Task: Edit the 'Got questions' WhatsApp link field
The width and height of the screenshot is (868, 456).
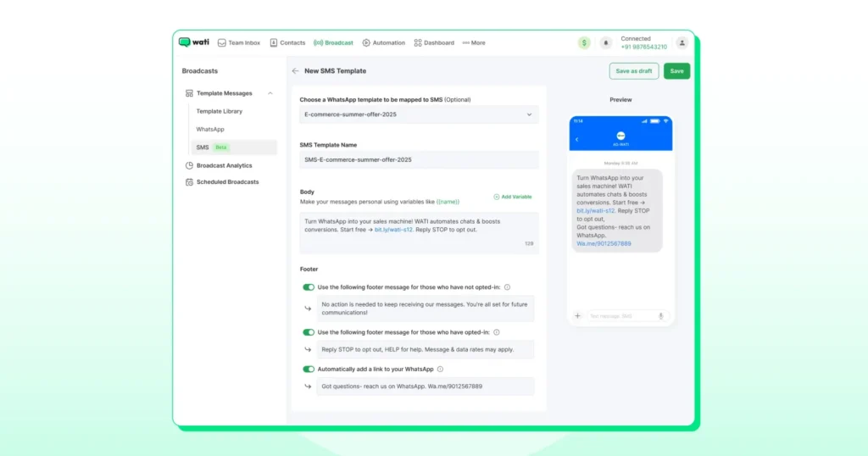Action: (426, 386)
